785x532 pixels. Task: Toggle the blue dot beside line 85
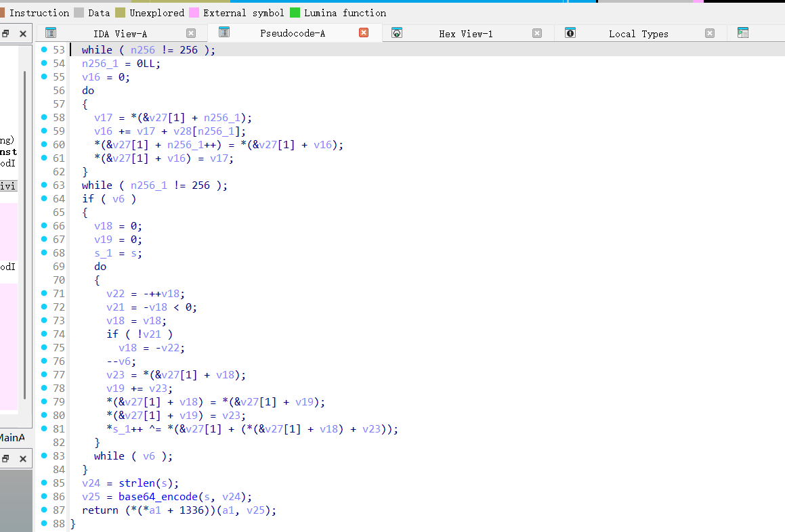point(45,483)
